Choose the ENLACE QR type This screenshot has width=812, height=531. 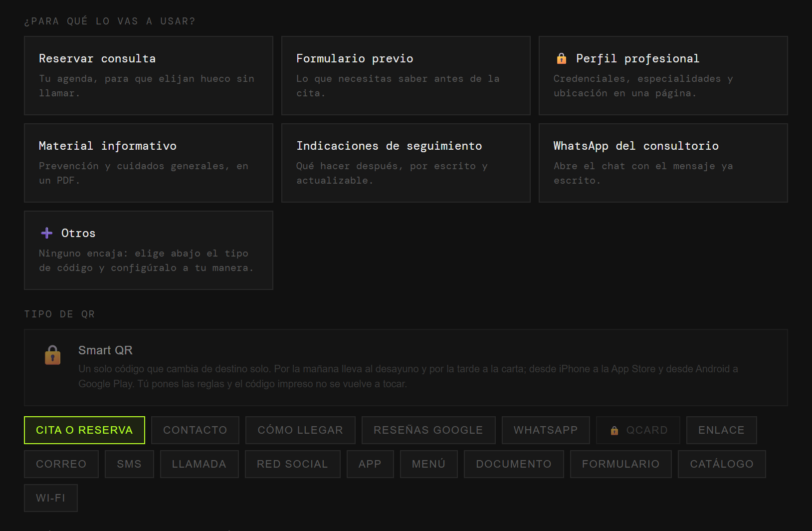pos(721,430)
